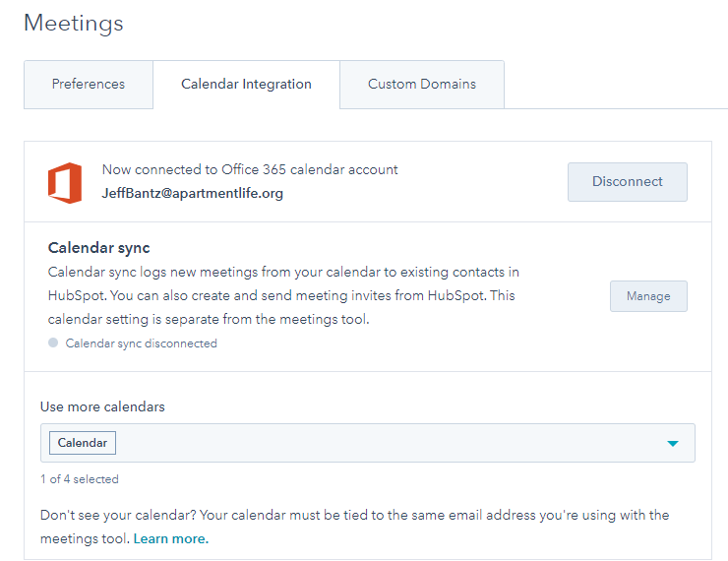Open the Preferences tab
The height and width of the screenshot is (561, 728).
(89, 84)
